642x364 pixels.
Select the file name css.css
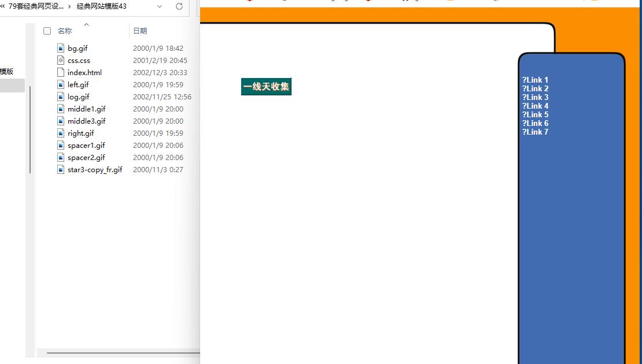click(x=79, y=61)
